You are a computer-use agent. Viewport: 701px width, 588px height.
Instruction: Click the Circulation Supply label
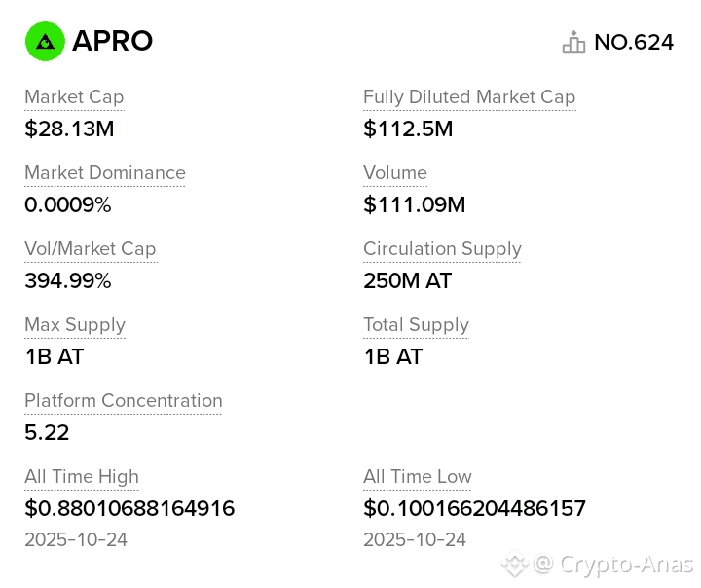click(443, 249)
